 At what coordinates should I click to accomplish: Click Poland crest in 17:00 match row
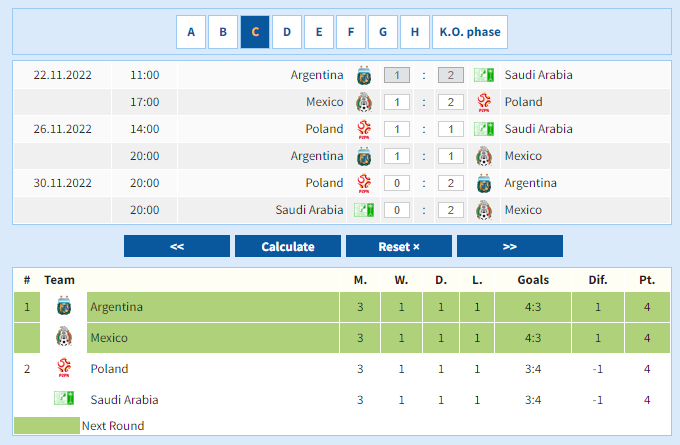coord(484,102)
